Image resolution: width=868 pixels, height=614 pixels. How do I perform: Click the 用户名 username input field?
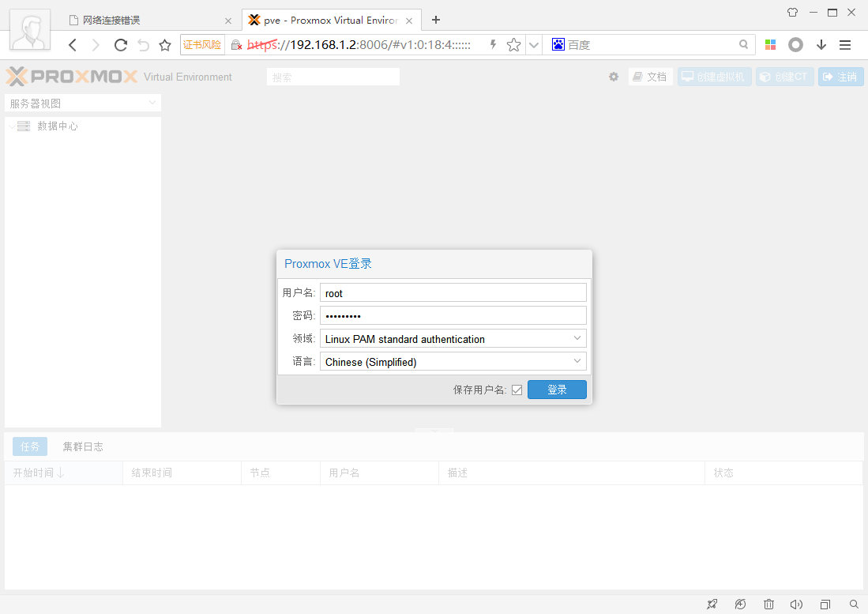[x=453, y=293]
